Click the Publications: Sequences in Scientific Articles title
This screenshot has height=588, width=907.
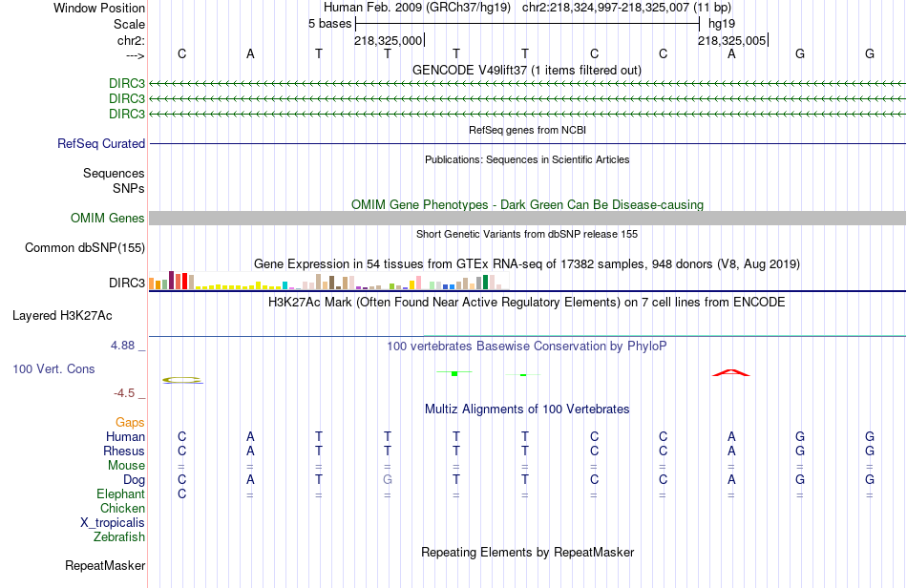pos(527,159)
